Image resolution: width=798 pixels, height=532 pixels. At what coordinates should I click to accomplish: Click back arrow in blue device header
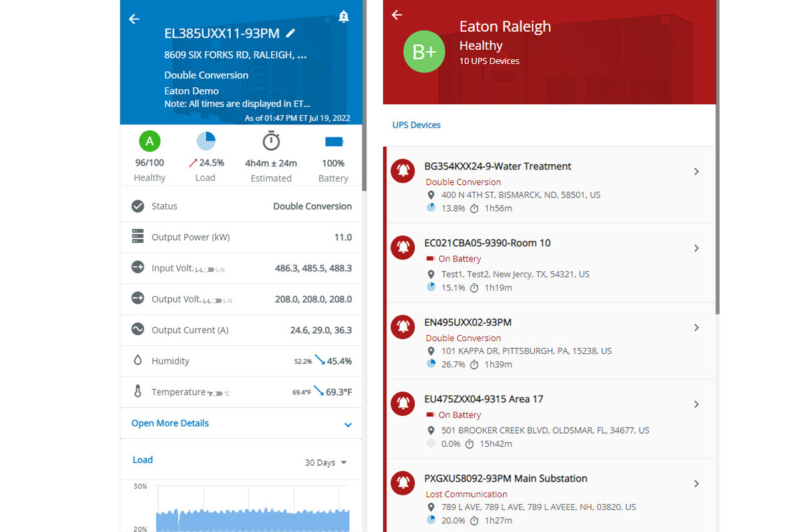coord(134,19)
